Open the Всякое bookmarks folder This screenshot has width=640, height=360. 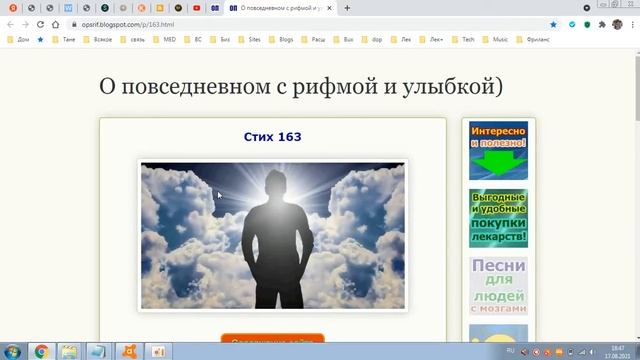(98, 40)
